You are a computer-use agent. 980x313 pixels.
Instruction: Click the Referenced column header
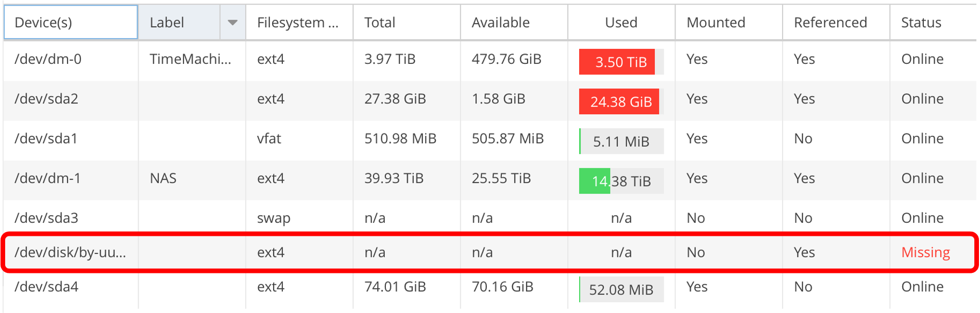[836, 22]
